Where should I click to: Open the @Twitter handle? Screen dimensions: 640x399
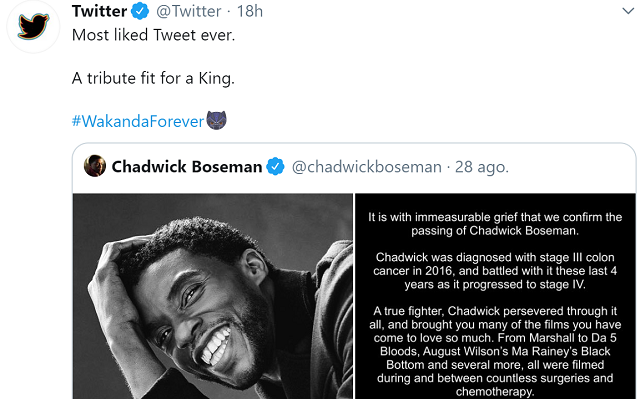[x=189, y=11]
